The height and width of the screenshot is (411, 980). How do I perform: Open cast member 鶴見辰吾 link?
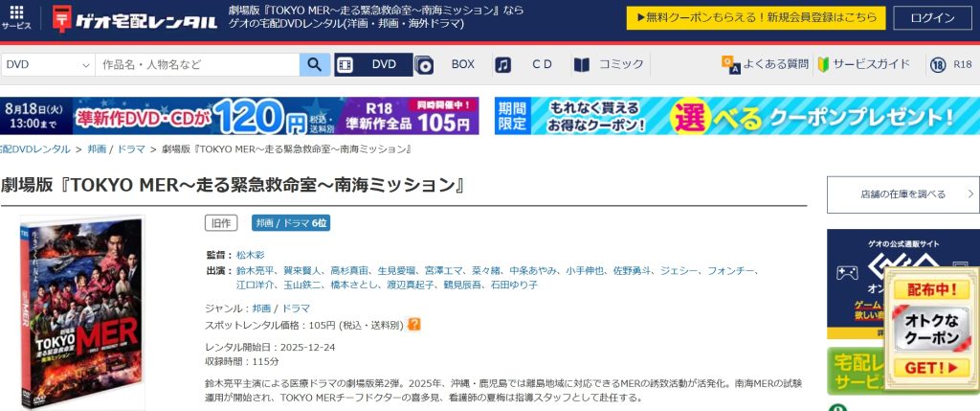pos(463,285)
